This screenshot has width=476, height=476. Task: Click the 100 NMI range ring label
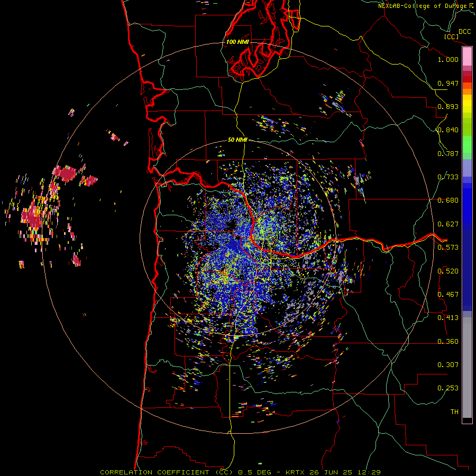[x=237, y=42]
